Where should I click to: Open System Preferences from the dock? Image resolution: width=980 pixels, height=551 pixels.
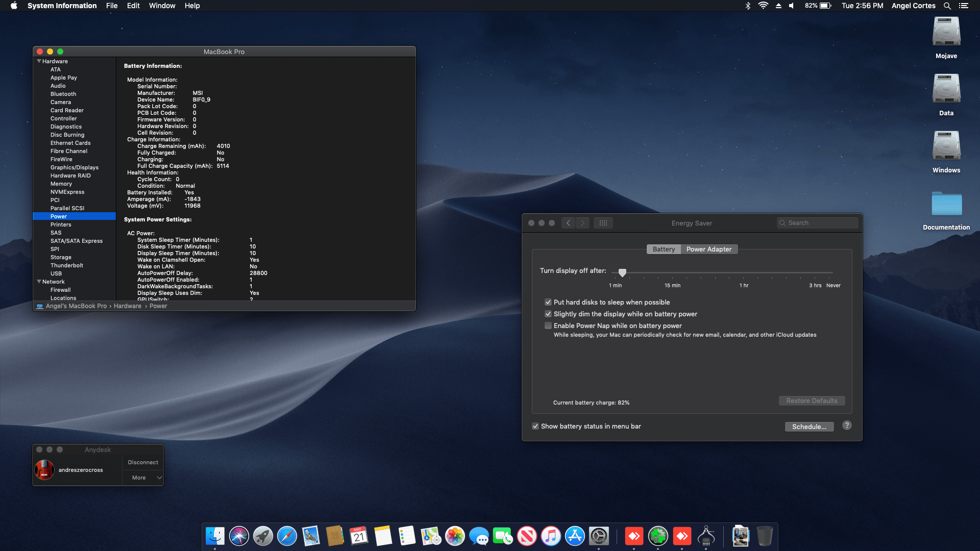(x=599, y=536)
